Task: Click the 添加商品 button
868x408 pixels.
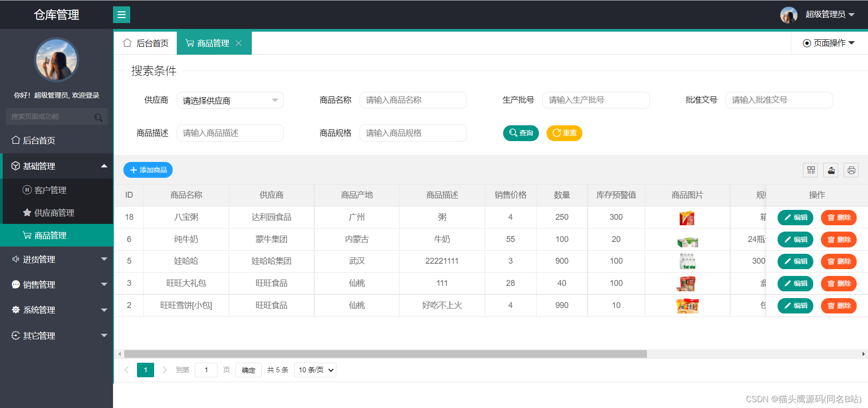Action: click(x=148, y=170)
